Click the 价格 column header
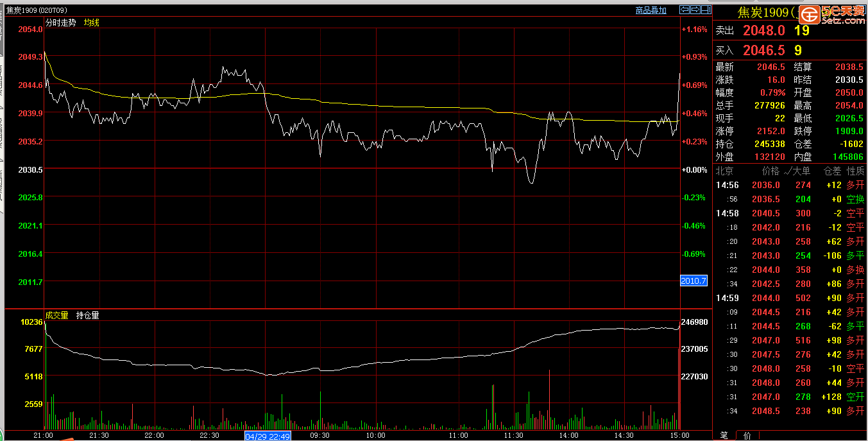The width and height of the screenshot is (868, 441). click(770, 171)
